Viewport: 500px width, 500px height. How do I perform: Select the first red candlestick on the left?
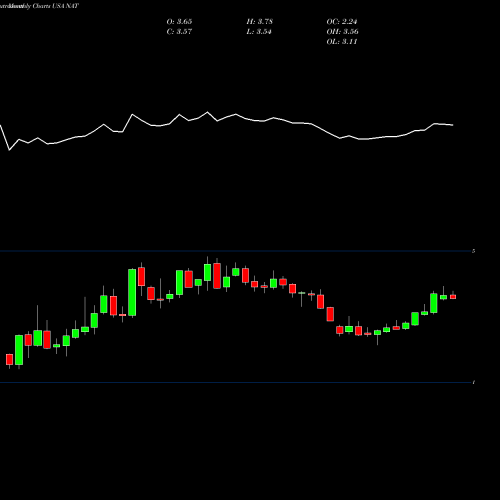pos(9,360)
